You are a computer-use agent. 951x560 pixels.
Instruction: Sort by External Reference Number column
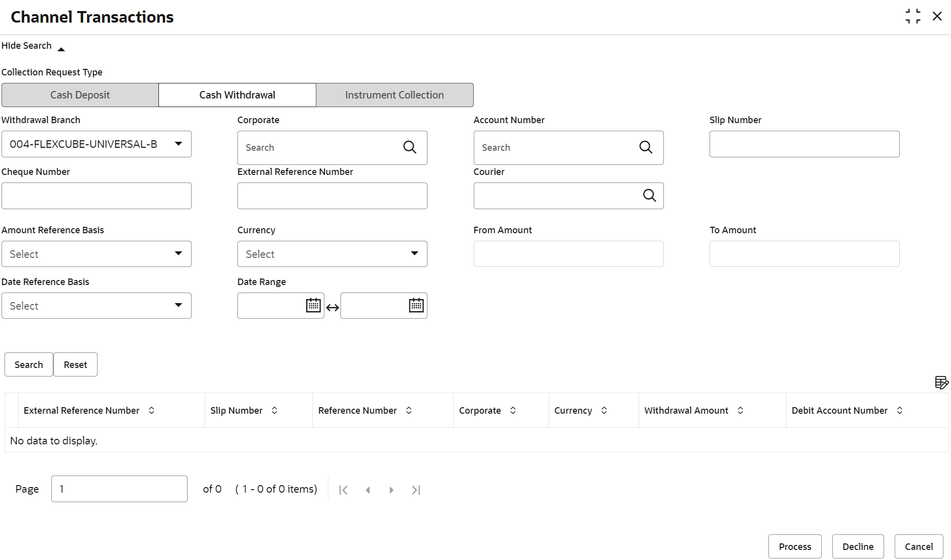click(x=151, y=411)
